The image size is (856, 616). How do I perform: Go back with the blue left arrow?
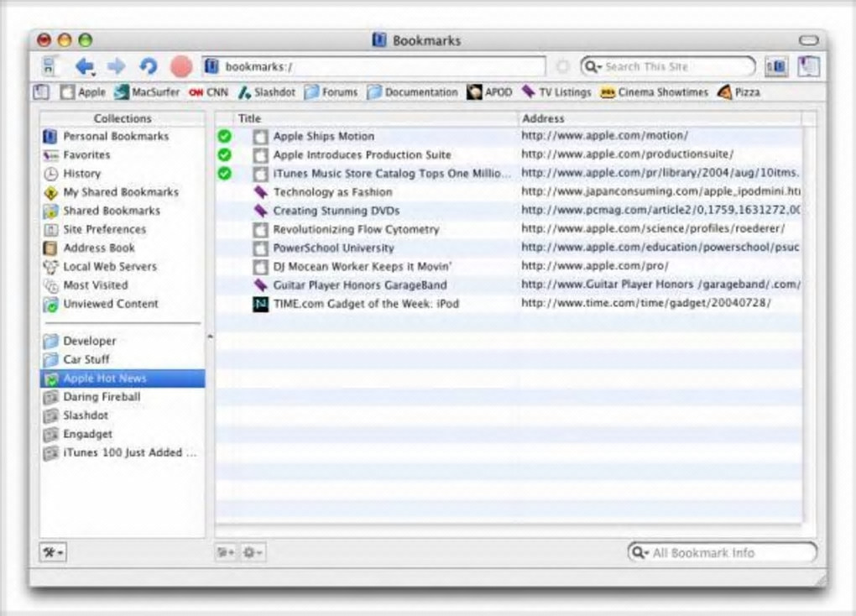(x=85, y=66)
